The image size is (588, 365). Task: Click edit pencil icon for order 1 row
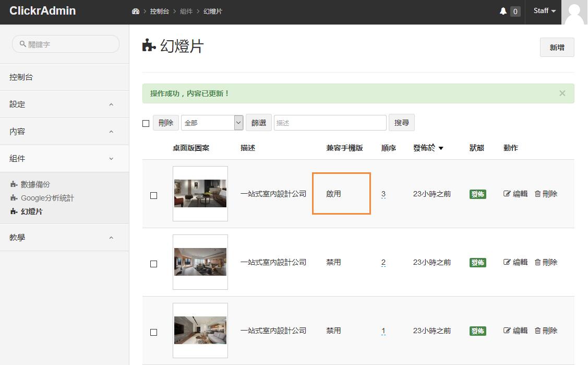click(507, 331)
